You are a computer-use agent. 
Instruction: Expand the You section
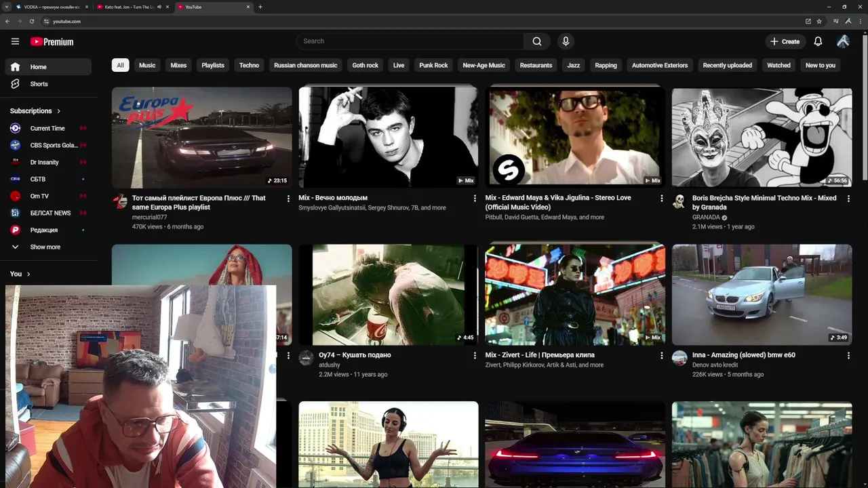click(x=20, y=274)
